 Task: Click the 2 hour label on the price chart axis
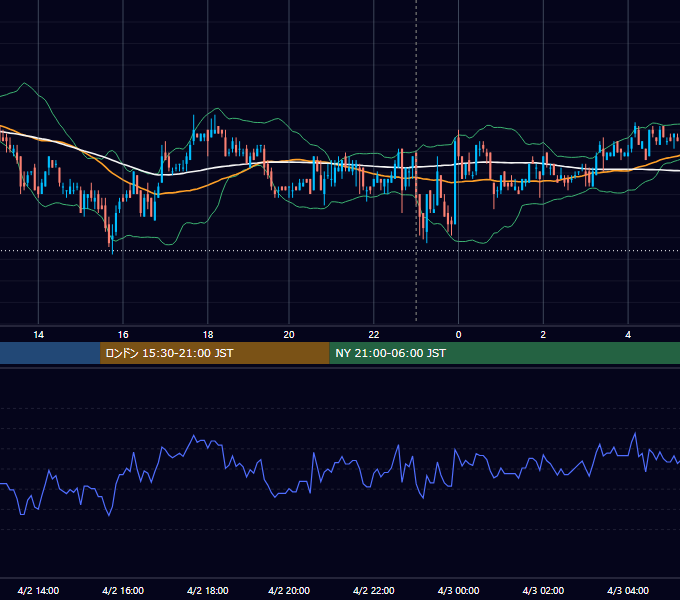point(543,335)
